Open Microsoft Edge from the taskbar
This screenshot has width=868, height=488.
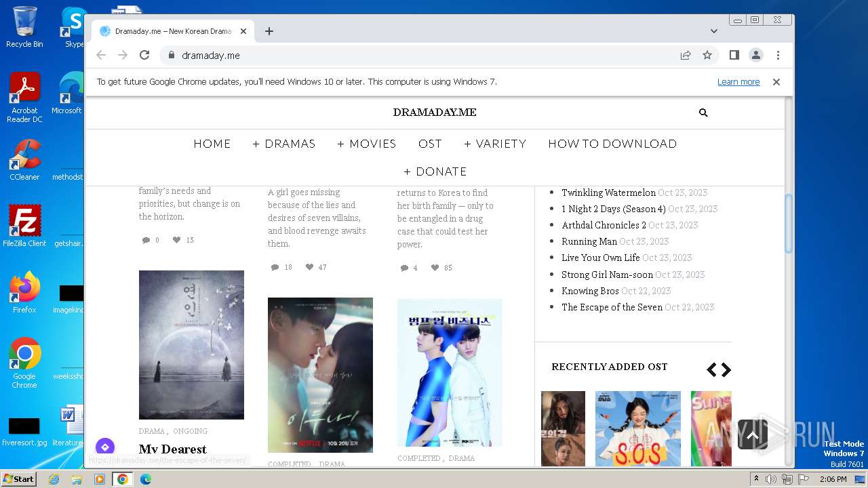click(x=145, y=479)
